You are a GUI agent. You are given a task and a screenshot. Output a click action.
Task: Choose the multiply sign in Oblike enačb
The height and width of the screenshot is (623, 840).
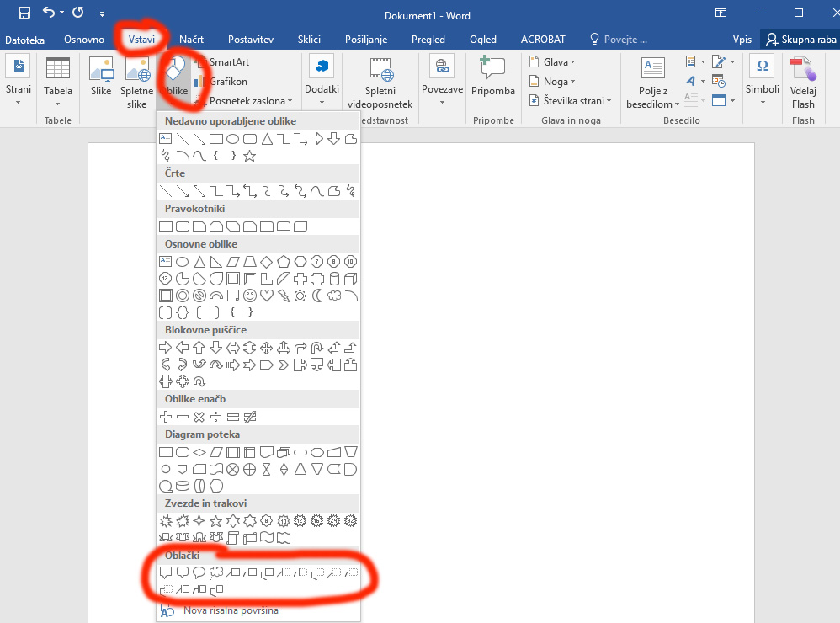pyautogui.click(x=199, y=417)
